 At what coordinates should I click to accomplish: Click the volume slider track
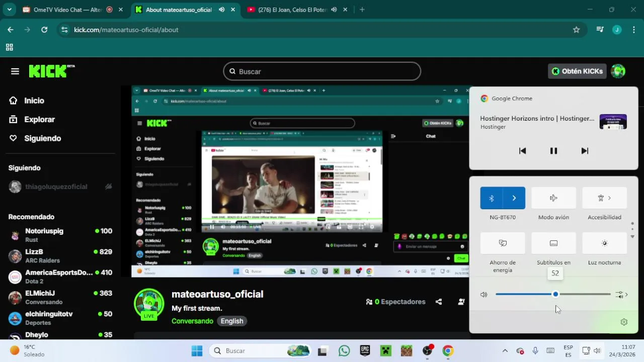coord(553,294)
